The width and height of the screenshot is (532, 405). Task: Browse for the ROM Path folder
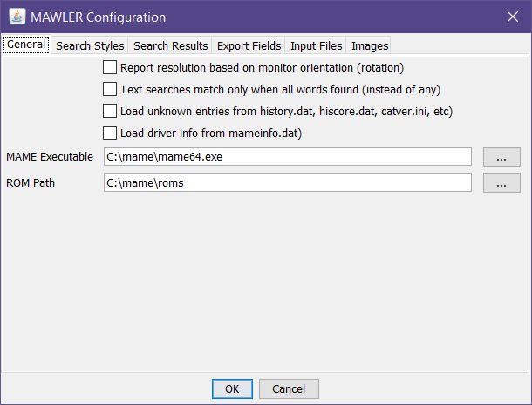[x=501, y=183]
